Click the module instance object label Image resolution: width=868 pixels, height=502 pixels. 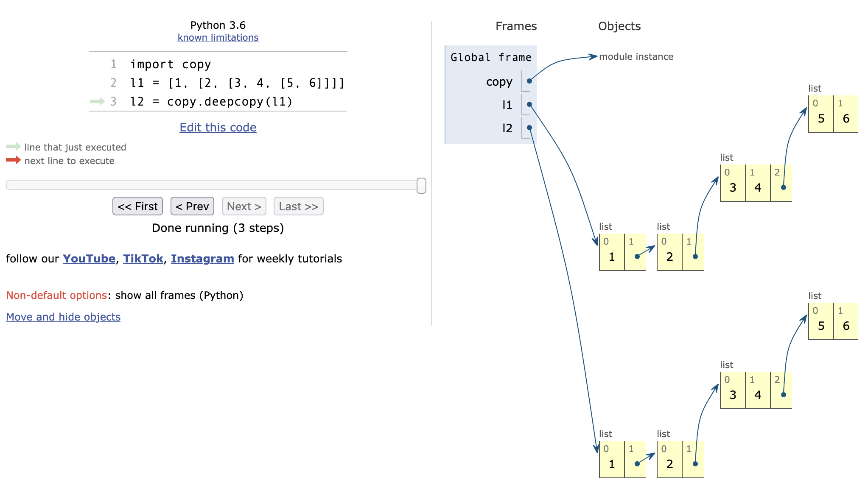tap(636, 57)
